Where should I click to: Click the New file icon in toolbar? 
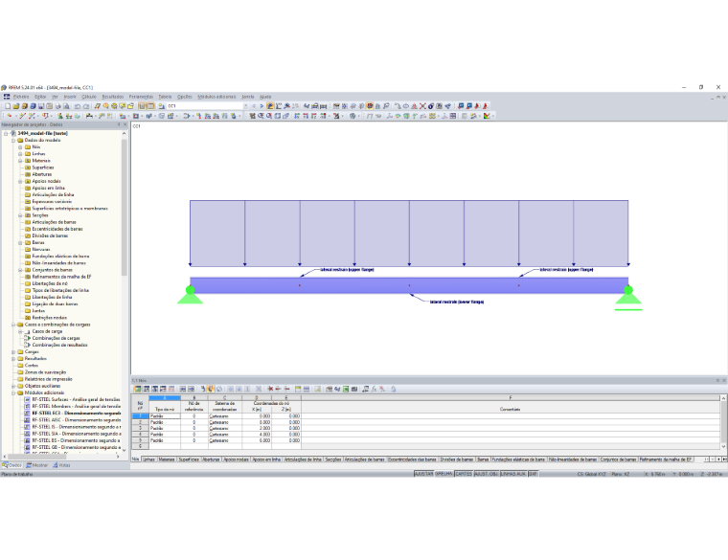pyautogui.click(x=8, y=106)
